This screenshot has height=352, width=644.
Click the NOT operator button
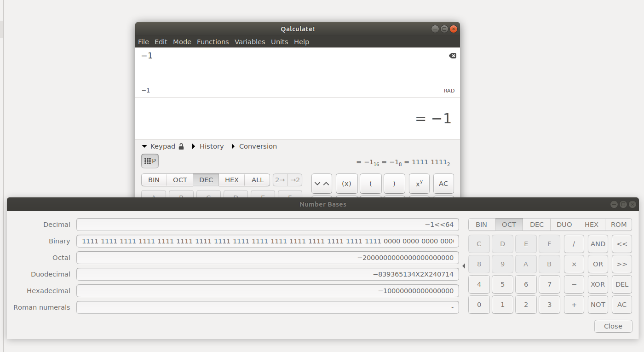598,305
